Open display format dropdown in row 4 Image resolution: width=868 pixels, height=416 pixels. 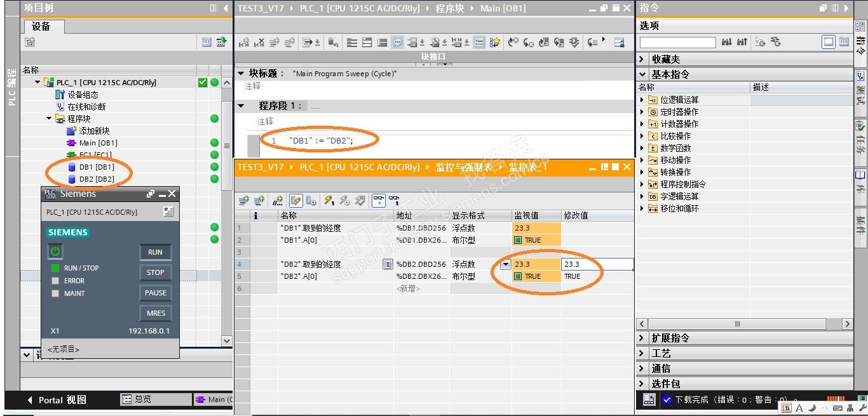[x=506, y=264]
